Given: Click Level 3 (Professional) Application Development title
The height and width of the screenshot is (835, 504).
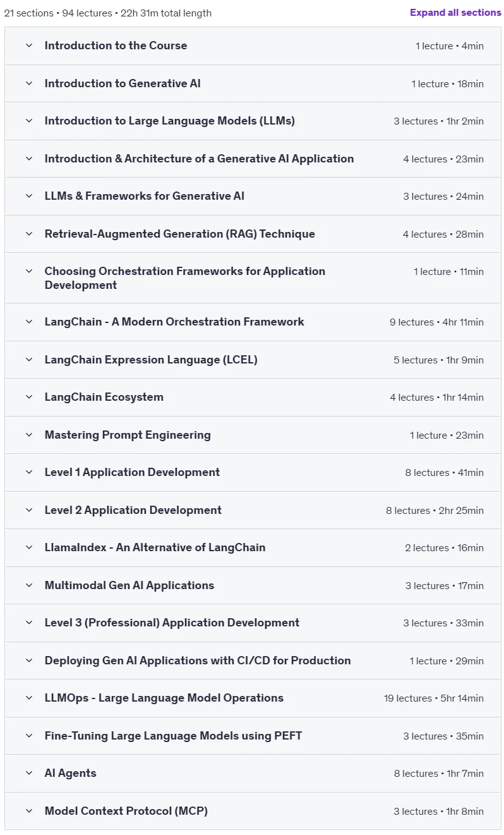Looking at the screenshot, I should [x=172, y=623].
